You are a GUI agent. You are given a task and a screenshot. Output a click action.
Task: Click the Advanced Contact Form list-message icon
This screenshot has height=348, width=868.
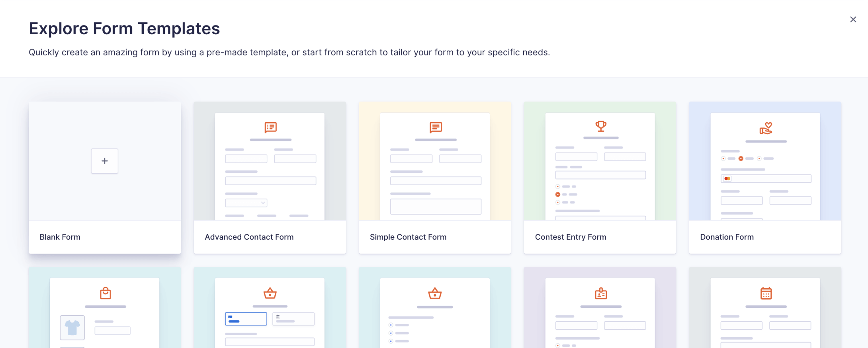tap(270, 127)
